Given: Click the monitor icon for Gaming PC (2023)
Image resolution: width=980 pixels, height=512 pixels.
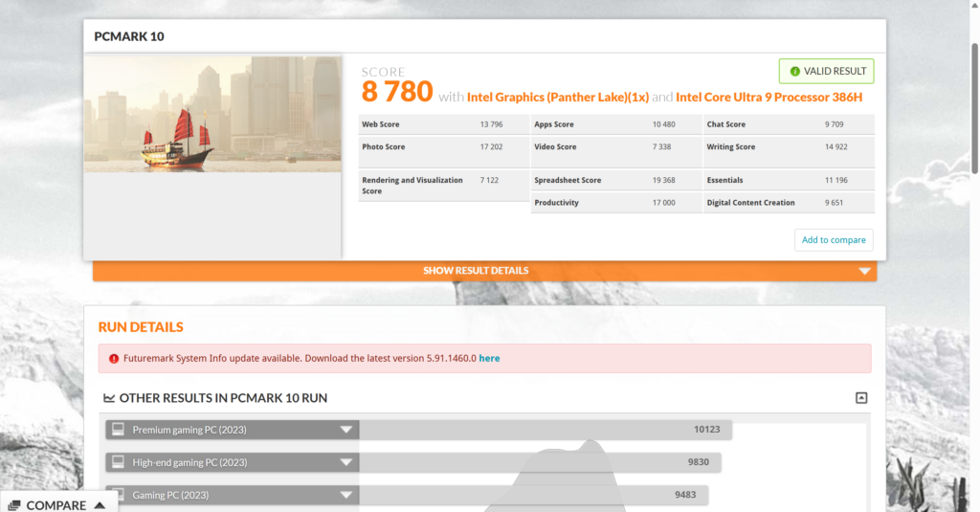Looking at the screenshot, I should [x=118, y=495].
